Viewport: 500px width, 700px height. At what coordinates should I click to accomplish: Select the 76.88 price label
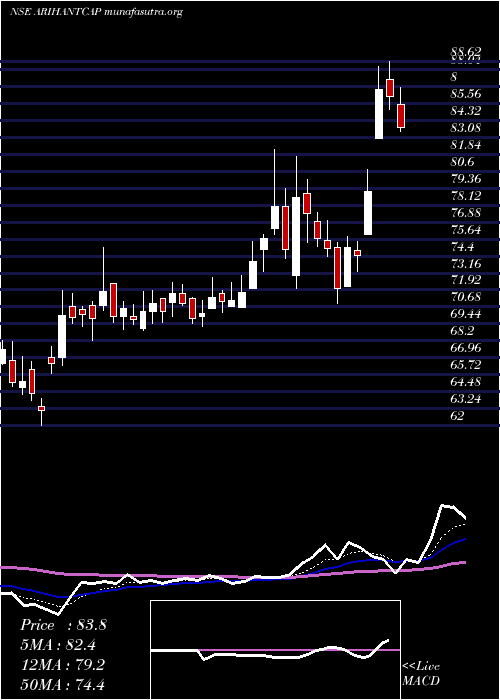coord(466,212)
